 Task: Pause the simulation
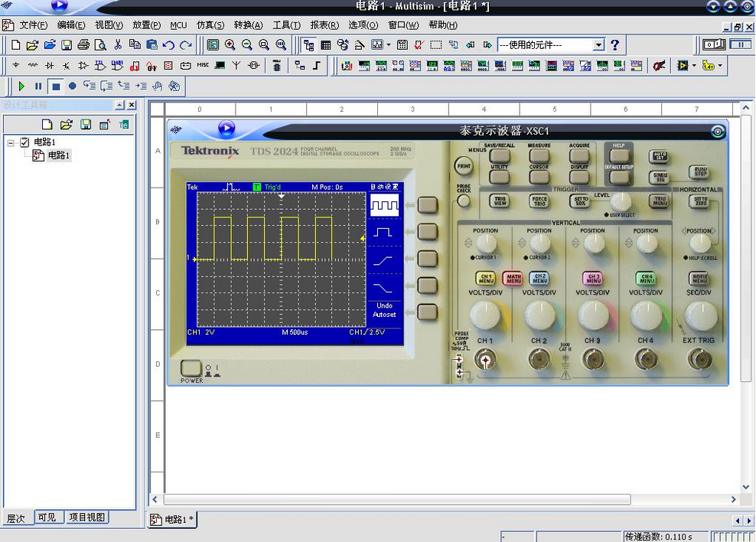(38, 87)
